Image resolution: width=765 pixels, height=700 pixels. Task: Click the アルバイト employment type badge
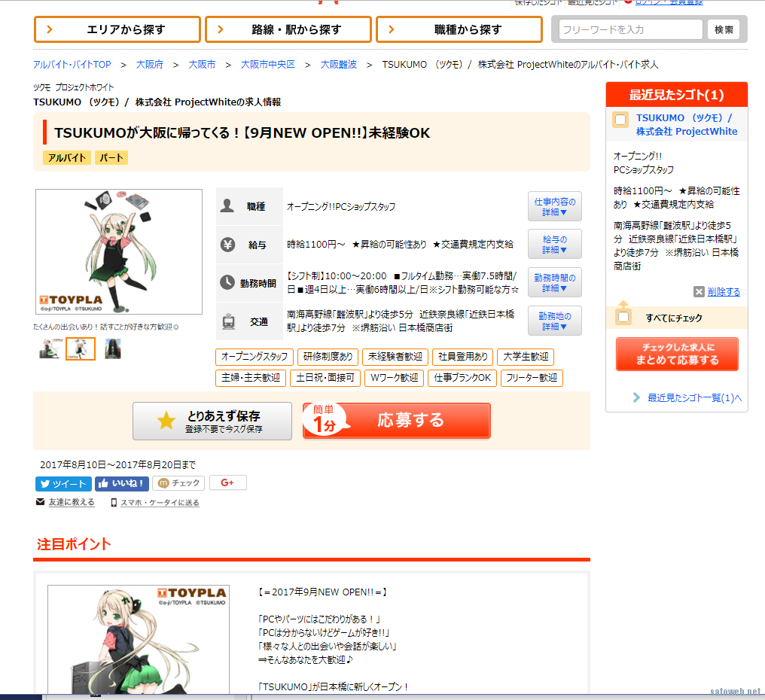[x=67, y=157]
